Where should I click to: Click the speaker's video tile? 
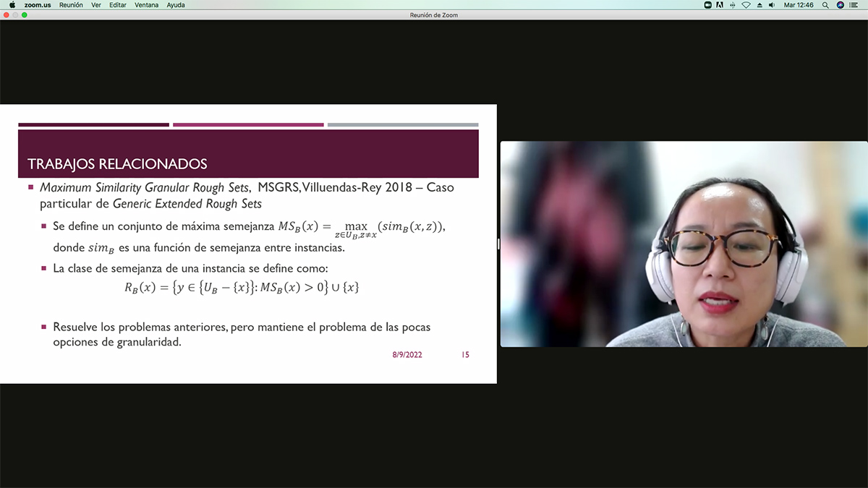point(684,244)
